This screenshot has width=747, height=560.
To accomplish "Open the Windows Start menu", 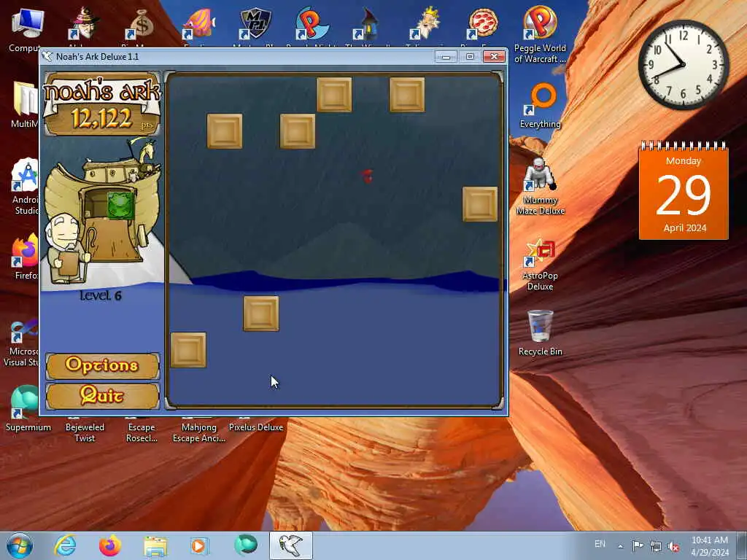I will (x=20, y=545).
